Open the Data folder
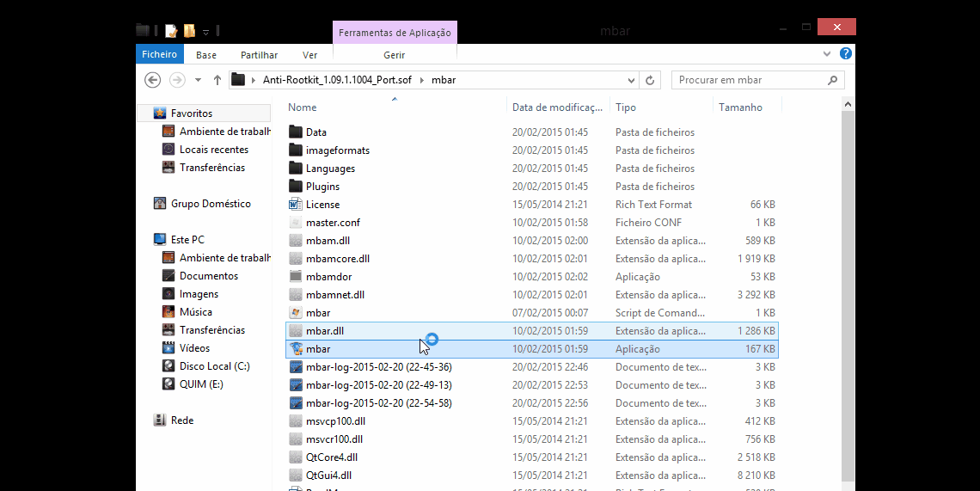 [315, 132]
